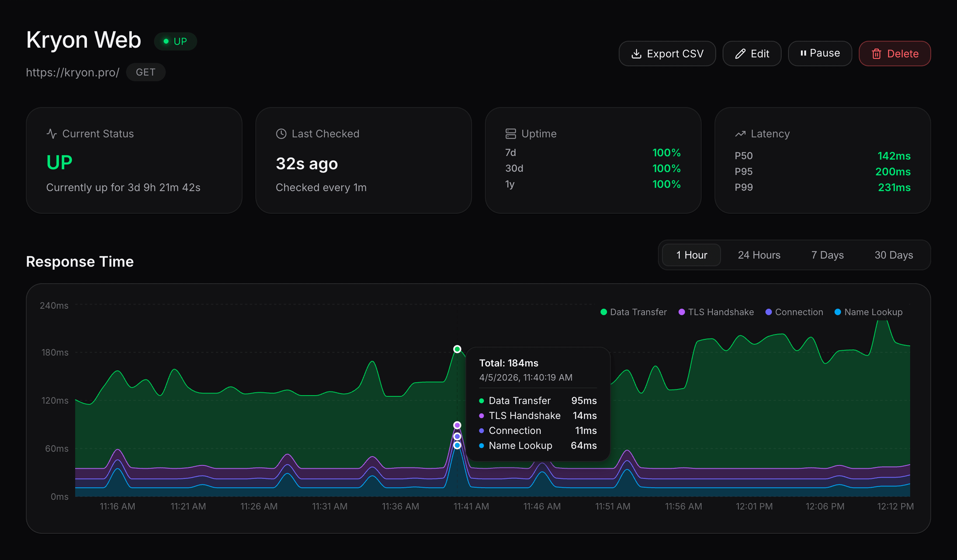The image size is (957, 560).
Task: Click the 12:01 PM x-axis label
Action: click(754, 506)
